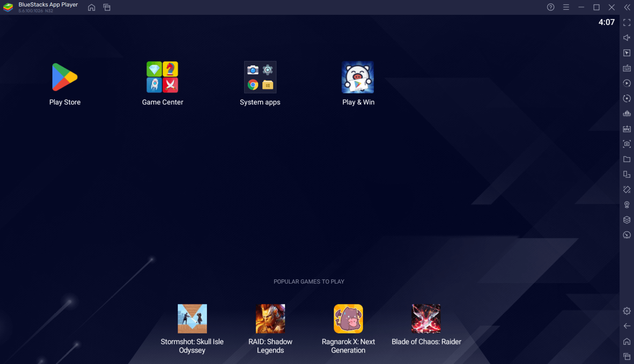Open the System apps folder
Image resolution: width=634 pixels, height=364 pixels.
[x=260, y=77]
